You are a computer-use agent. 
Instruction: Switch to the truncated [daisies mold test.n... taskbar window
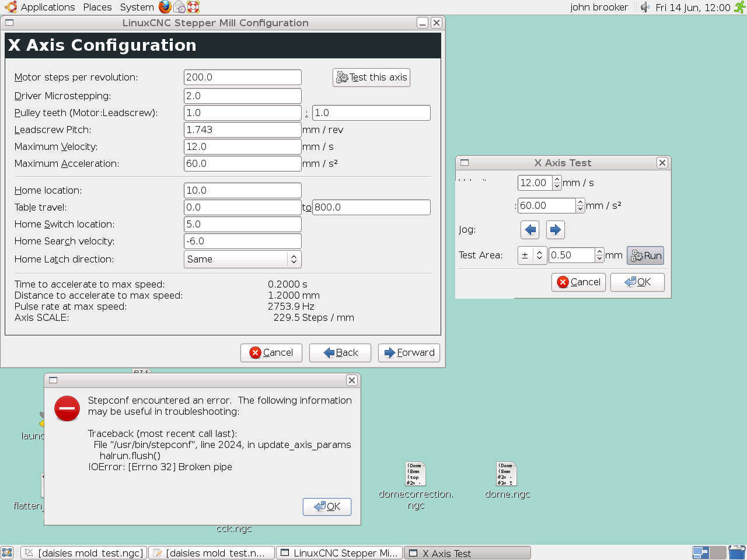pos(212,553)
